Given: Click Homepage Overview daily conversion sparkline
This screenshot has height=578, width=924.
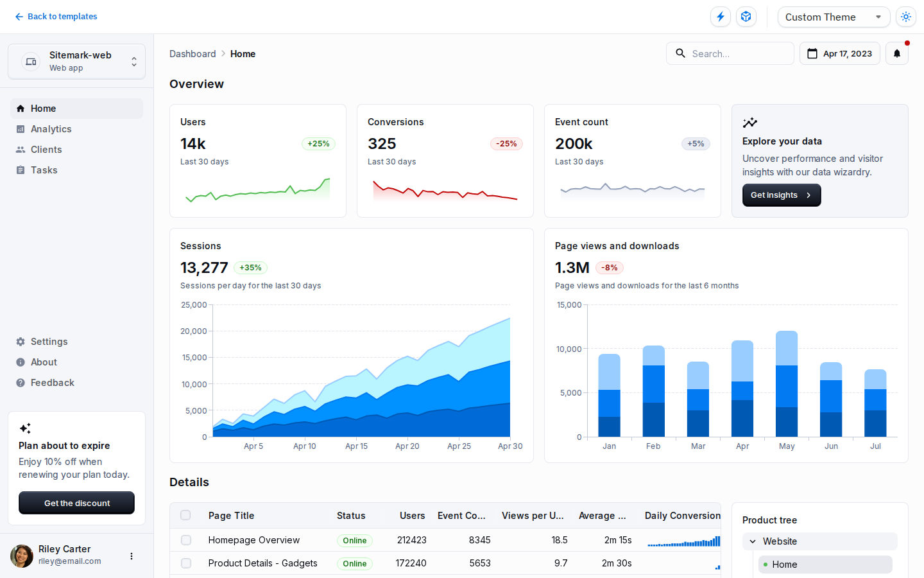Looking at the screenshot, I should (684, 541).
